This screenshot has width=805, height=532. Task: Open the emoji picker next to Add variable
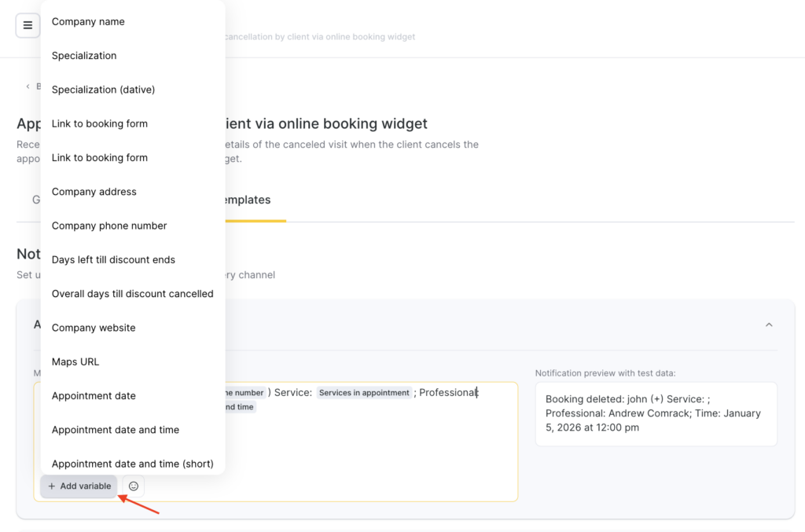(x=134, y=486)
